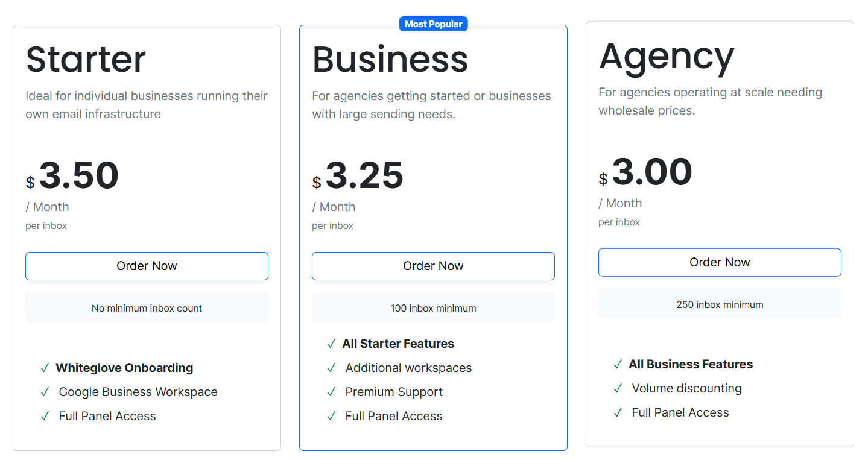The width and height of the screenshot is (868, 460).
Task: Click Order Now on the Starter plan
Action: click(x=147, y=266)
